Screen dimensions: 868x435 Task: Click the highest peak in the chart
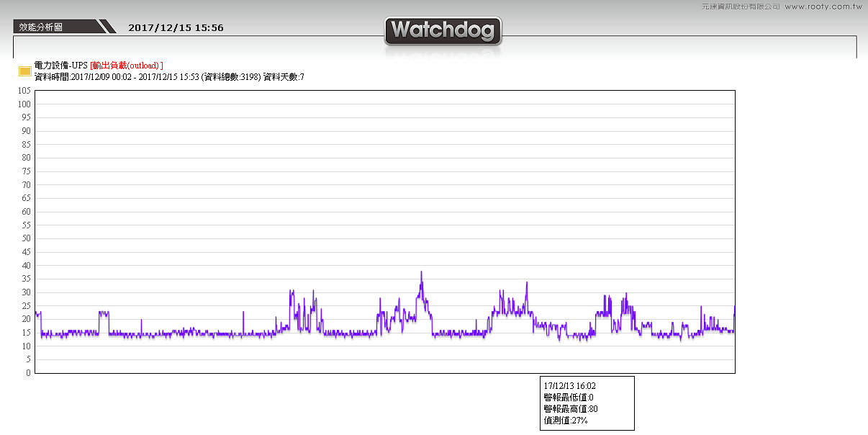[x=421, y=272]
